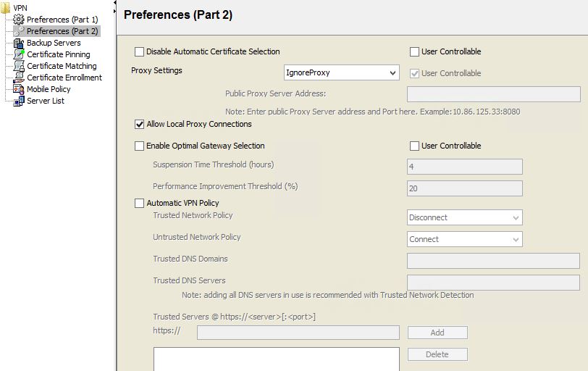The image size is (588, 371).
Task: Click the Mobile Policy icon
Action: point(18,89)
